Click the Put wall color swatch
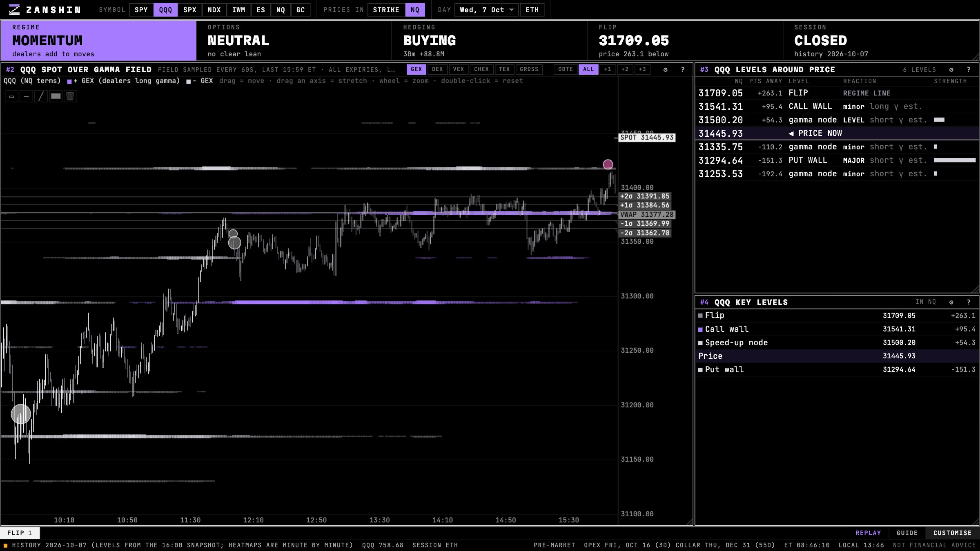980x551 pixels. tap(700, 370)
